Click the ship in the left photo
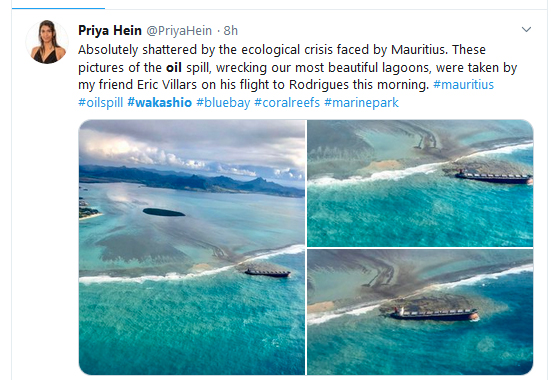 [267, 272]
